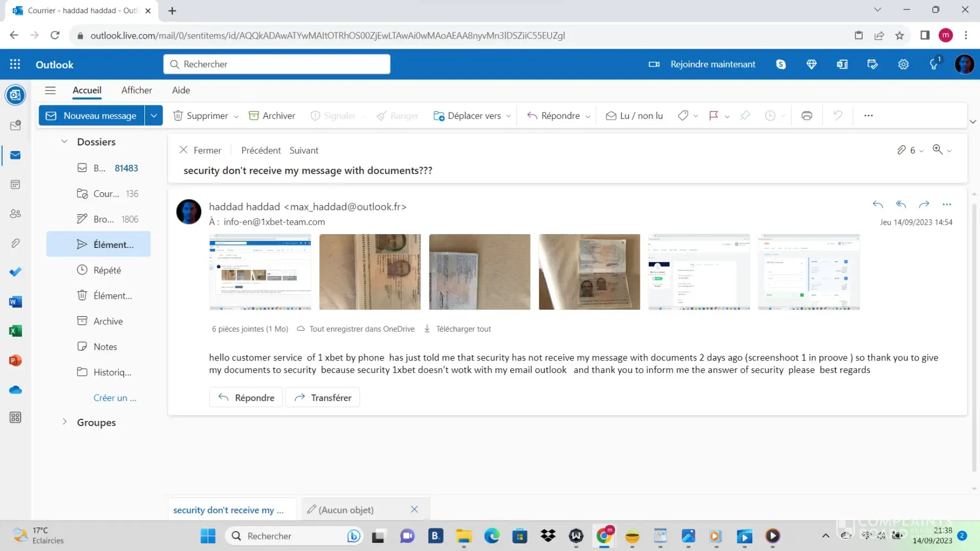Image resolution: width=980 pixels, height=551 pixels.
Task: Toggle Lu / non lu read status
Action: pyautogui.click(x=634, y=116)
